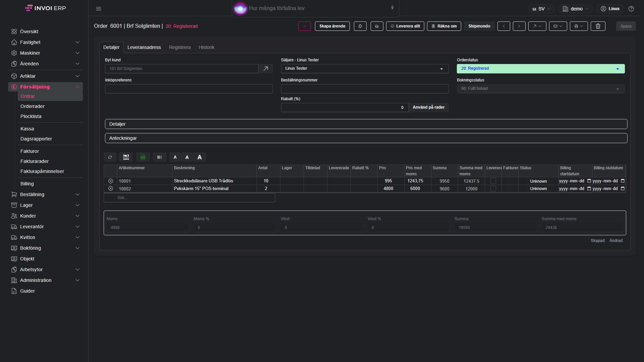Export order rows to XLSX file
This screenshot has height=362, width=644.
143,157
